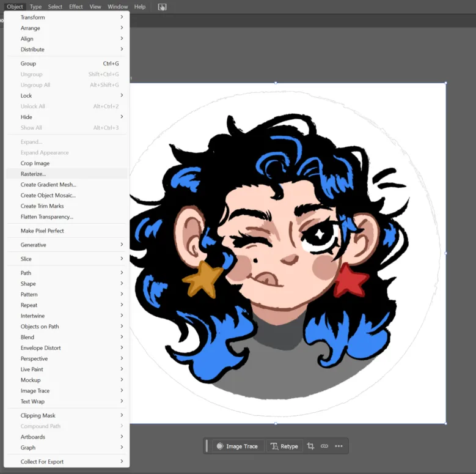Viewport: 476px width, 474px height.
Task: Open the Objects on Path submenu
Action: (x=67, y=327)
